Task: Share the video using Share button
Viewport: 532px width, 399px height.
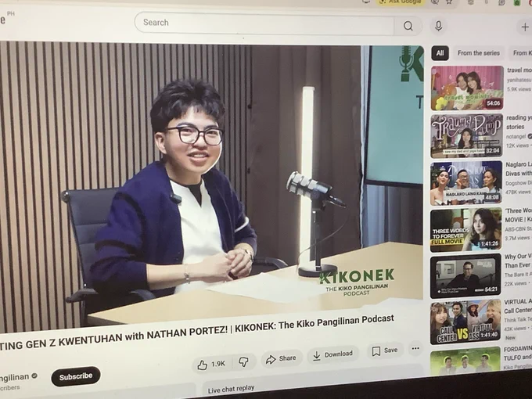Action: coord(281,358)
